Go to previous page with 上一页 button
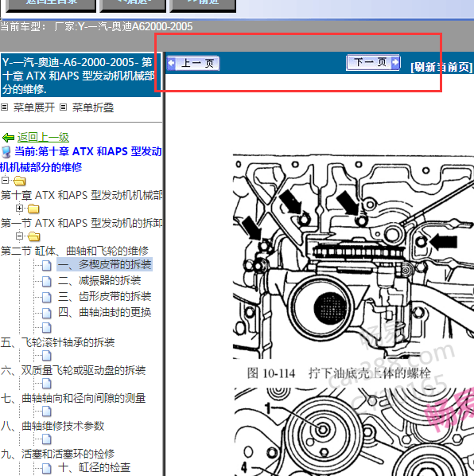 193,63
